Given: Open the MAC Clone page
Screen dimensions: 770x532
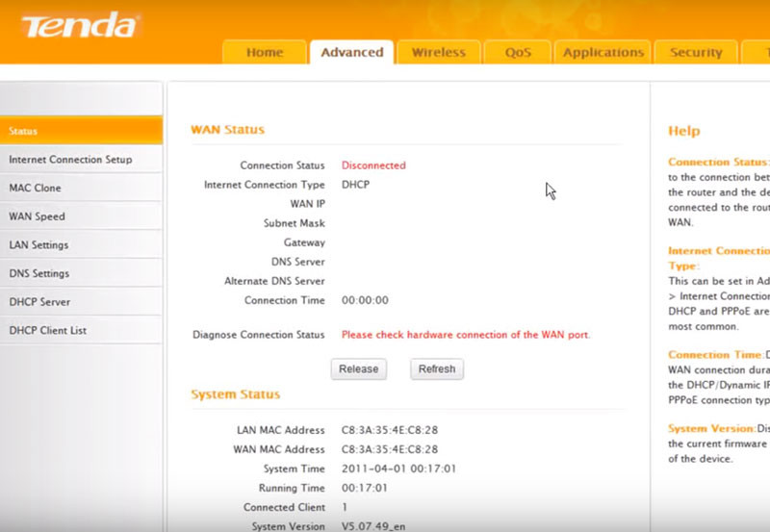Looking at the screenshot, I should point(81,188).
